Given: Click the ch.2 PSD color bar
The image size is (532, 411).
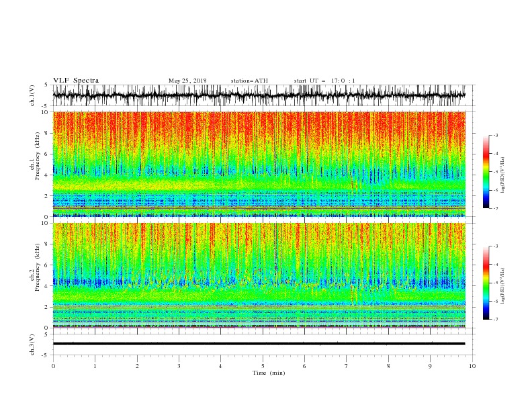Looking at the screenshot, I should point(486,283).
